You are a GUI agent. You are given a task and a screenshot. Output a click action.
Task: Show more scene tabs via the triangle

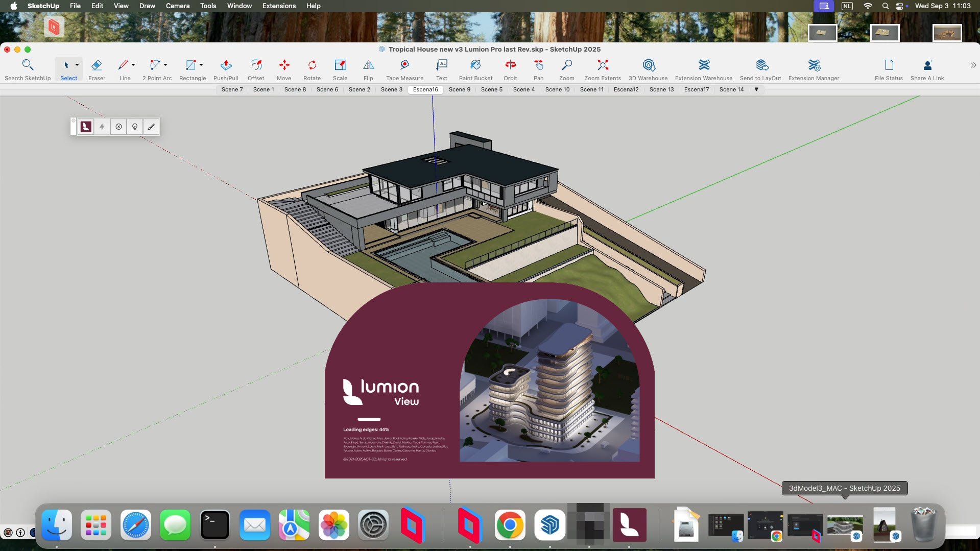tap(756, 89)
